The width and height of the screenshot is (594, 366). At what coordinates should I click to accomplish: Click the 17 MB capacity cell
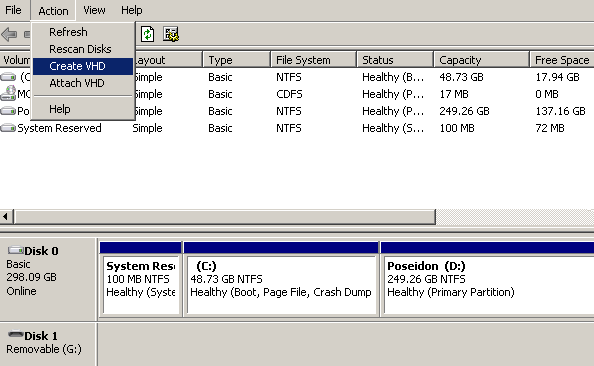[454, 94]
